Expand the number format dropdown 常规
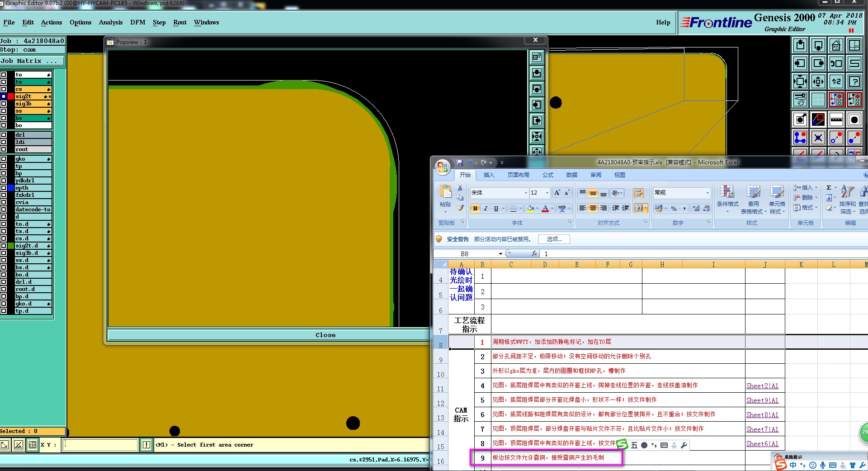Screen dimensions: 868x471 click(708, 193)
